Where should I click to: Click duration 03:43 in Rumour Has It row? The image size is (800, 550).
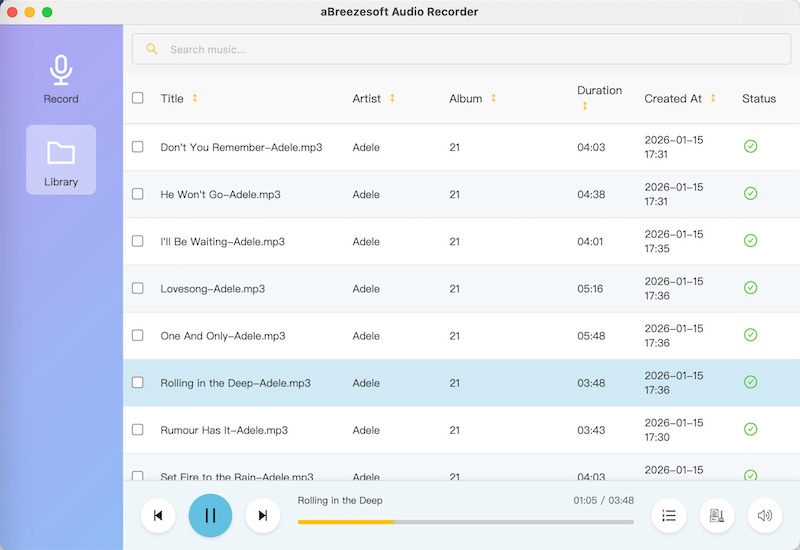pyautogui.click(x=591, y=430)
